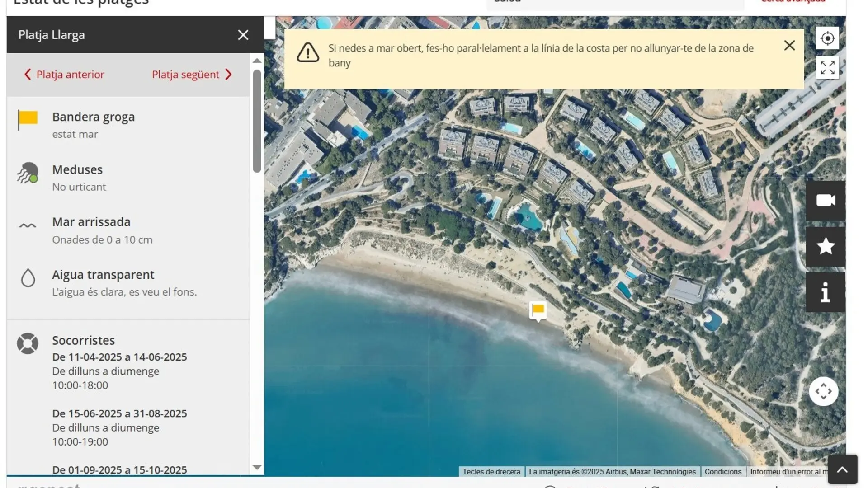The height and width of the screenshot is (488, 868).
Task: Select the Socorristes heading
Action: (84, 340)
